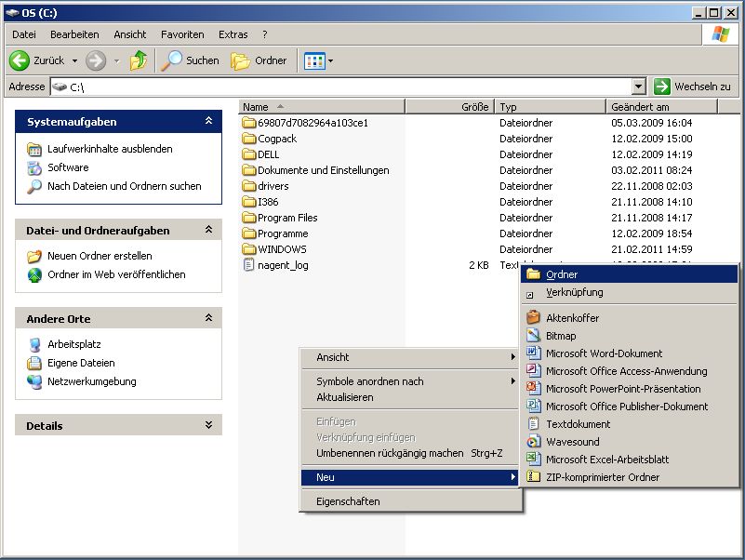Open the ? help menu
Viewport: 745px width, 560px height.
pyautogui.click(x=265, y=34)
